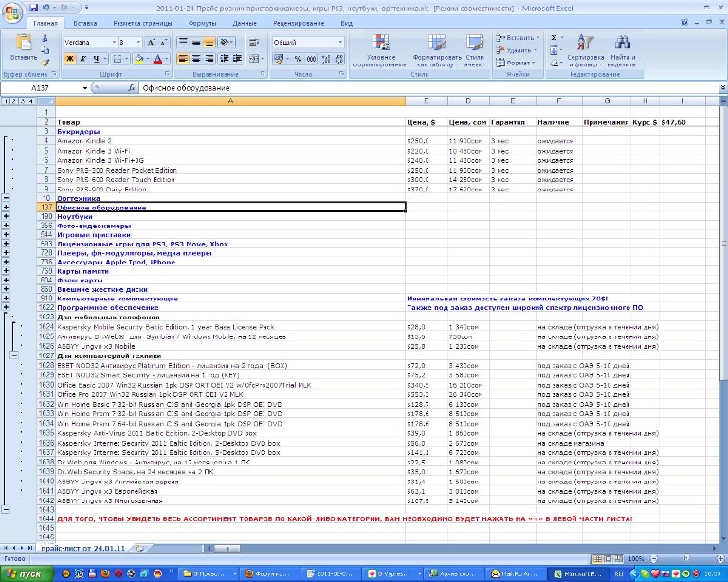Switch to the Рецензирование tab
The width and height of the screenshot is (728, 582).
click(x=299, y=23)
